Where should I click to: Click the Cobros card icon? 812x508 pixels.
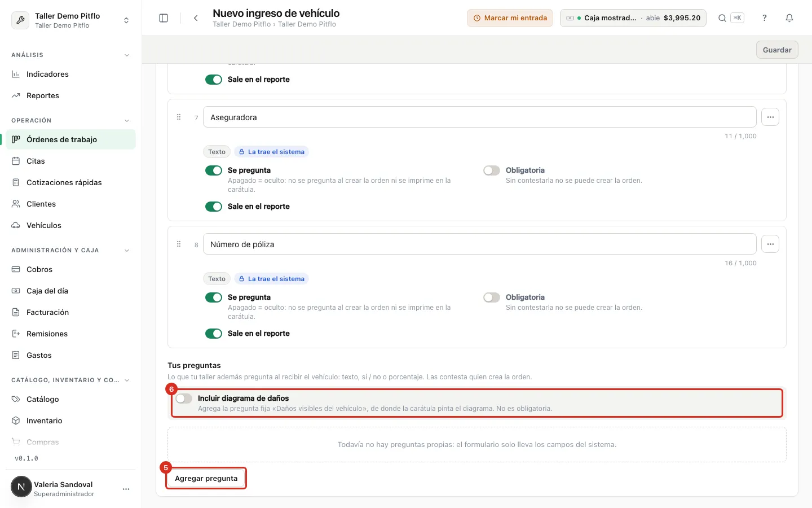click(x=16, y=269)
